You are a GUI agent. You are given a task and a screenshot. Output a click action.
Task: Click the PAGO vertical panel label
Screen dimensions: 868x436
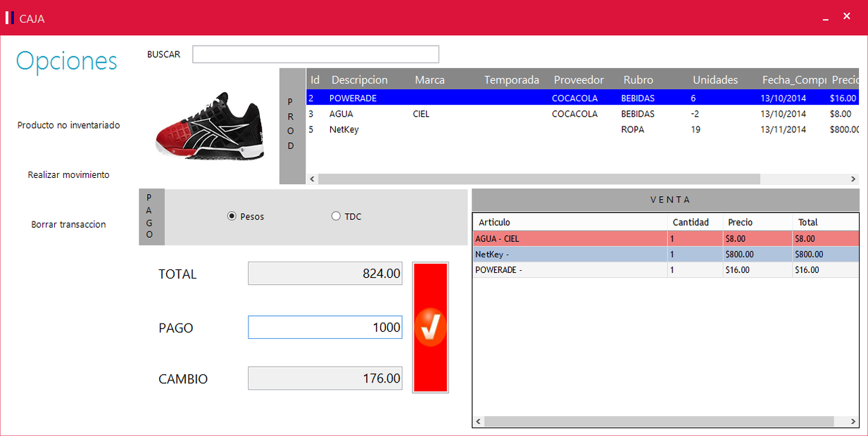(151, 217)
